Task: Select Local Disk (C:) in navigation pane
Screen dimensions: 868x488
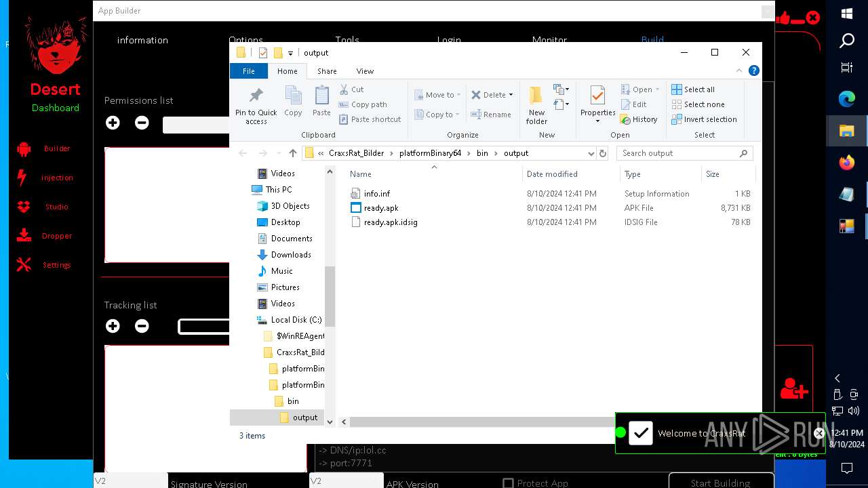Action: (296, 320)
